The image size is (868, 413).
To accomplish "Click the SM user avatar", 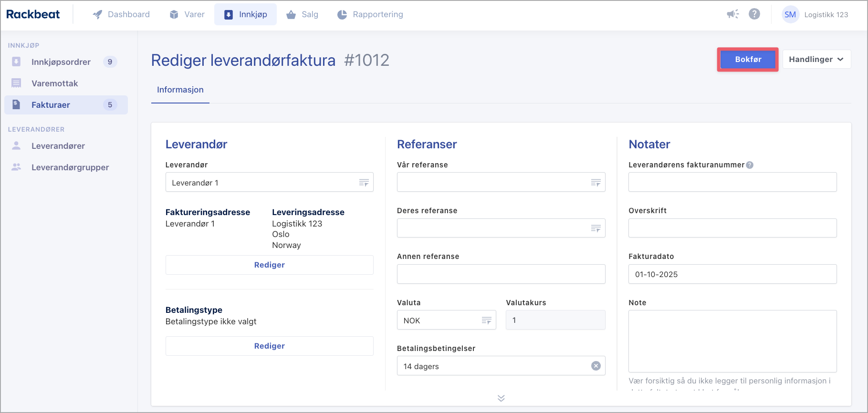I will pos(790,15).
